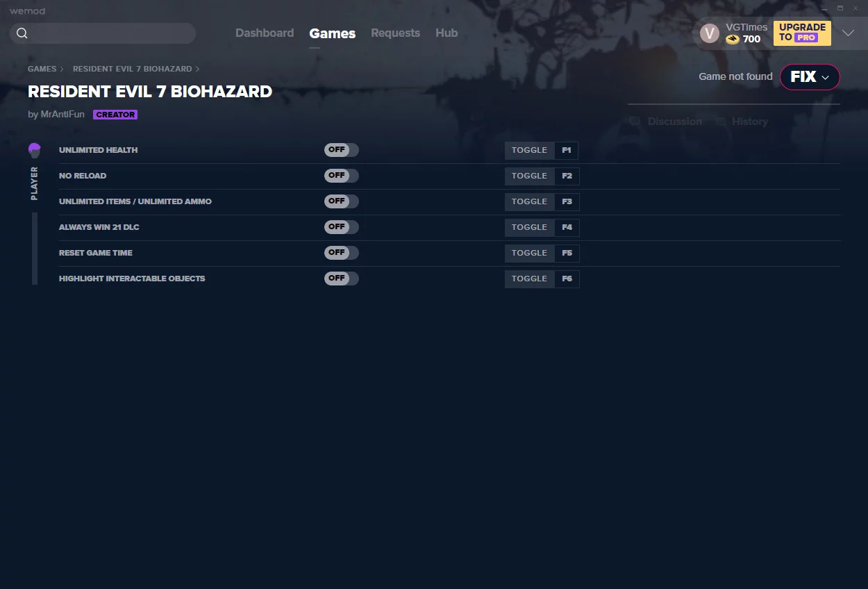Click the NO RELOAD cheat label
The height and width of the screenshot is (589, 868).
click(83, 176)
